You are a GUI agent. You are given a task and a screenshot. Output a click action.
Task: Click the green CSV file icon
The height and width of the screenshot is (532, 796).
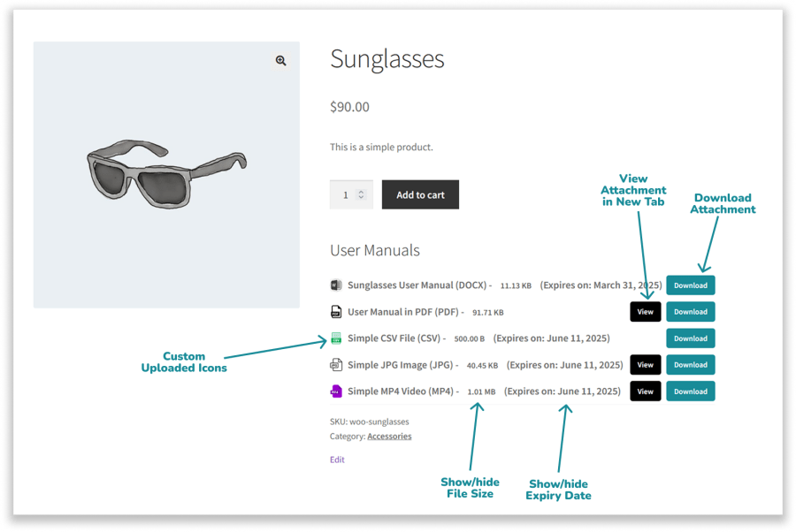(336, 338)
